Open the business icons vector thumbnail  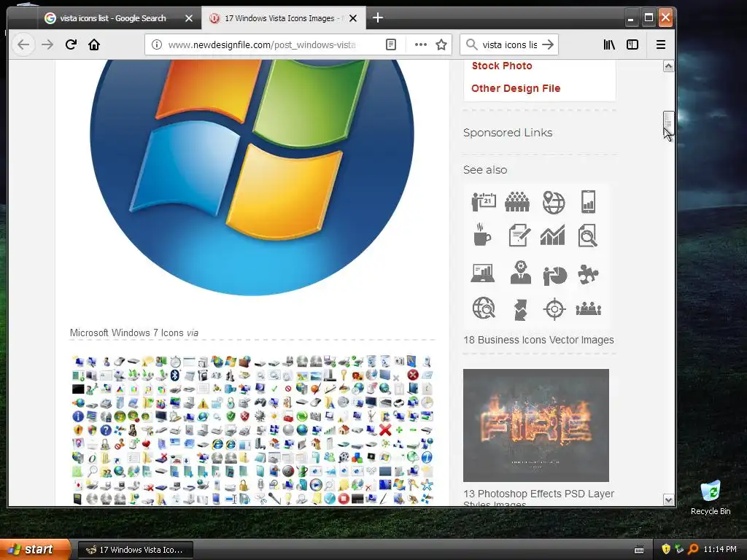536,255
